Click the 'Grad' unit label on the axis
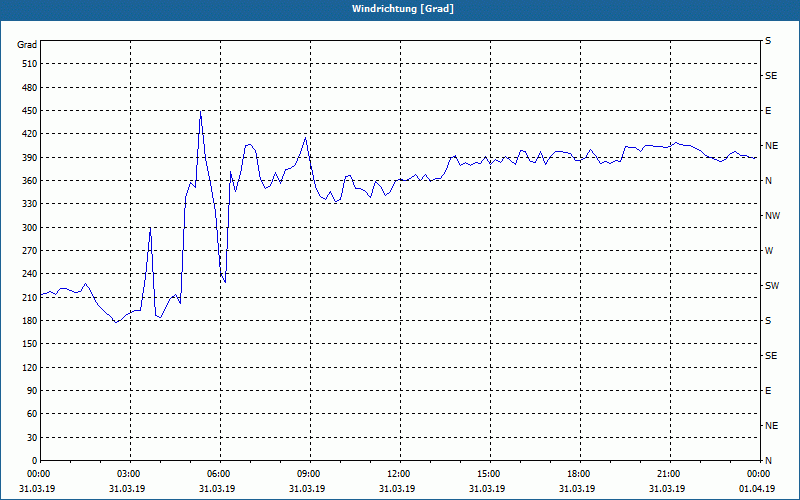Viewport: 800px width, 500px height. (27, 45)
